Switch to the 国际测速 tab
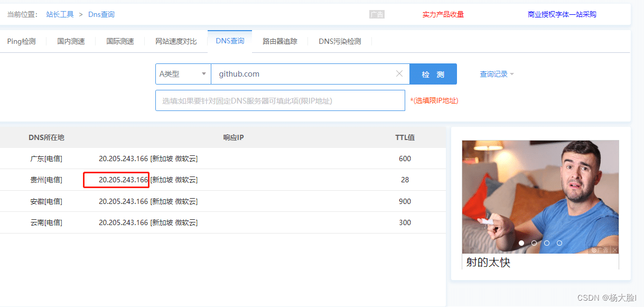Screen dimensions: 644x307 (120, 41)
